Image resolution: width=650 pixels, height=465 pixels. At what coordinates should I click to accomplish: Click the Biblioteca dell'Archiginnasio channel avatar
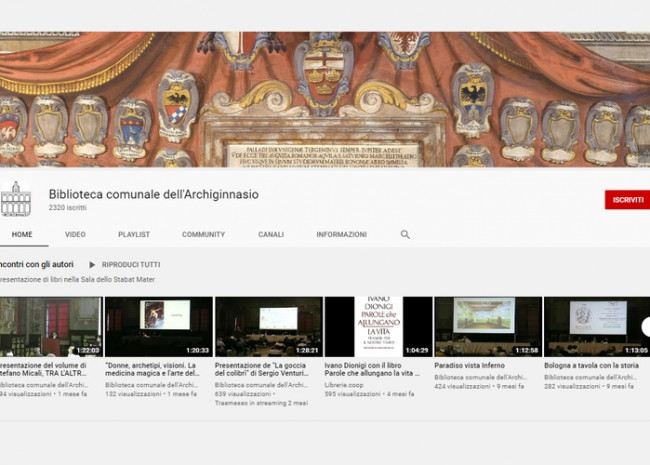point(15,199)
